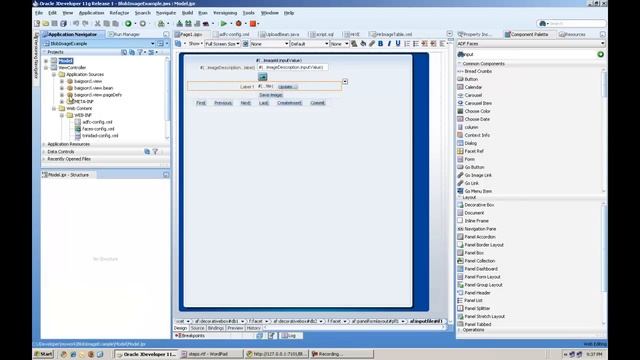Expand the Model project node
This screenshot has height=360, width=640.
click(x=46, y=61)
